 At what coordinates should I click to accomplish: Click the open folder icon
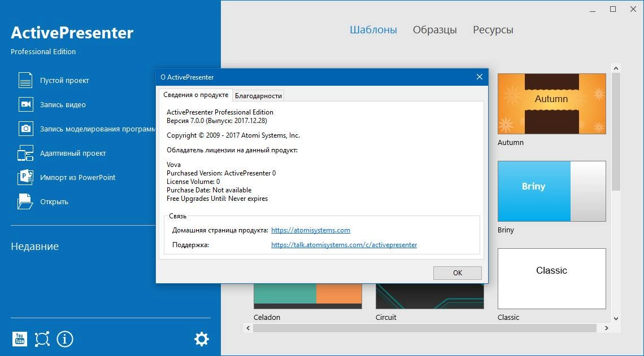click(25, 201)
